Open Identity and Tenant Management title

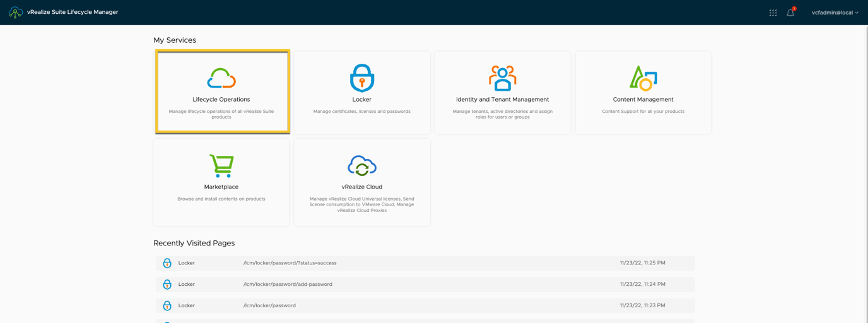503,100
